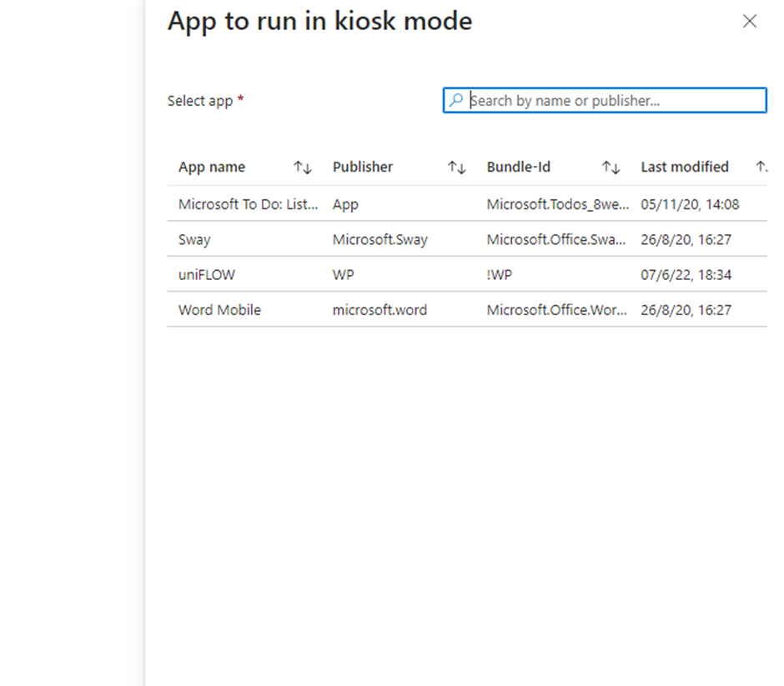Select the Publisher column header
This screenshot has width=784, height=686.
[x=362, y=167]
